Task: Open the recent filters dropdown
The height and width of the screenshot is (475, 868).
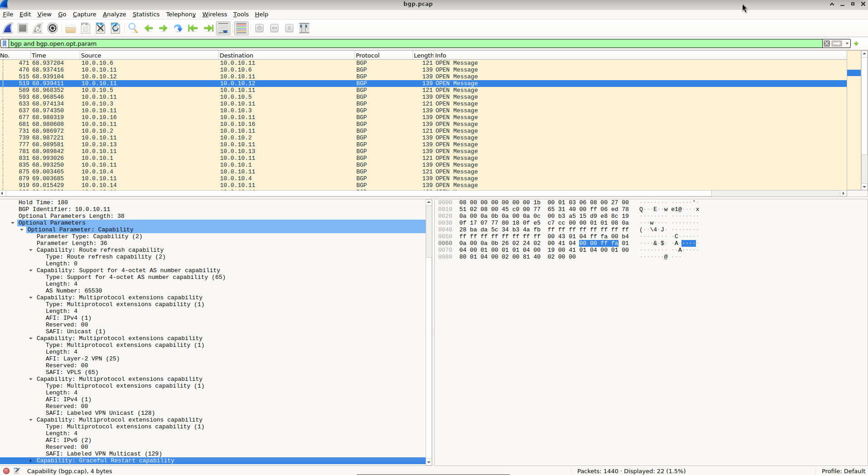Action: pyautogui.click(x=847, y=43)
